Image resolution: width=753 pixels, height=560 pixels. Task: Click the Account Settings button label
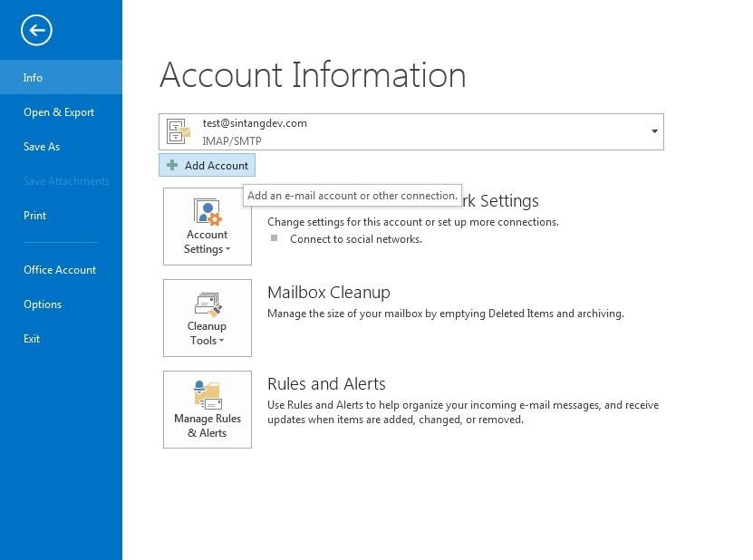(x=207, y=242)
